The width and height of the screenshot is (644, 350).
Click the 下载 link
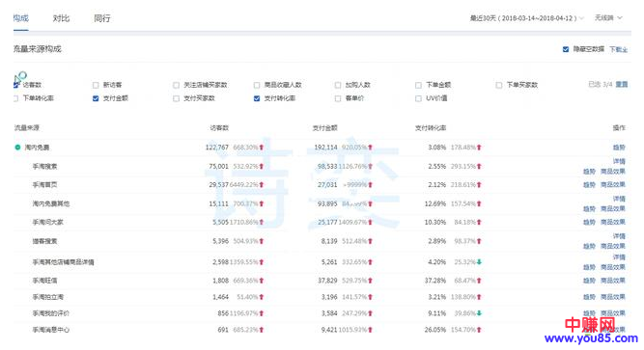click(618, 49)
